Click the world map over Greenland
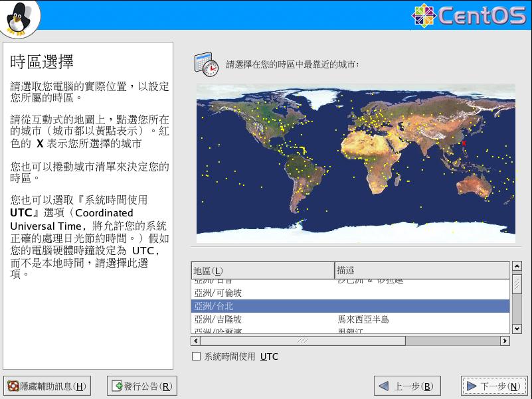The image size is (532, 399). click(x=319, y=98)
